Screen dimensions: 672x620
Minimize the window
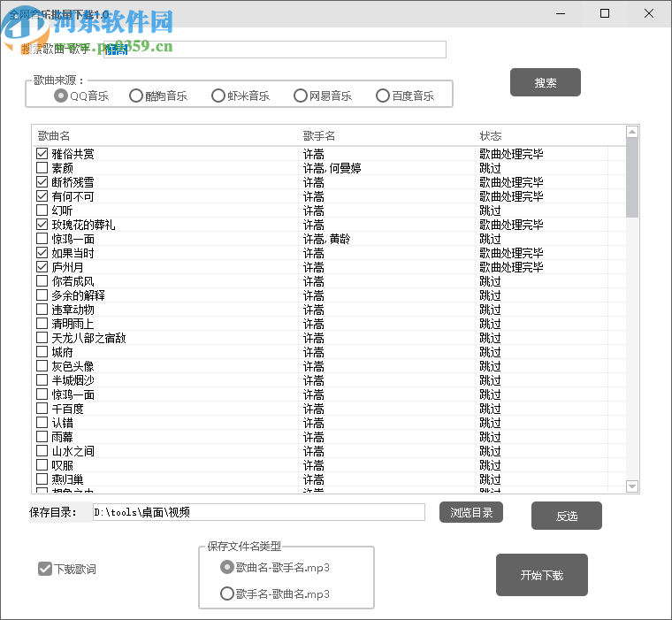[561, 14]
